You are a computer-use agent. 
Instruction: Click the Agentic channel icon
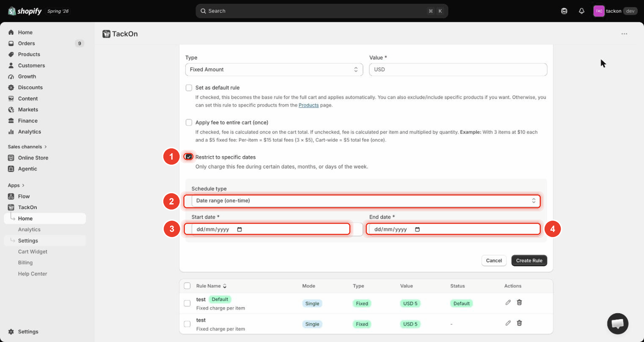click(11, 169)
